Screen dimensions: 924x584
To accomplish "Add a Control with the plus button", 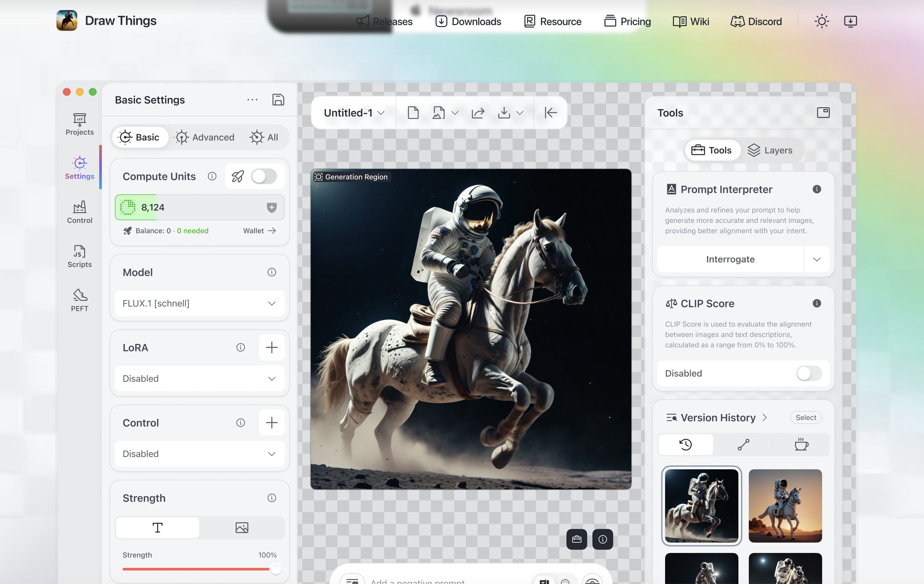I will click(x=272, y=423).
